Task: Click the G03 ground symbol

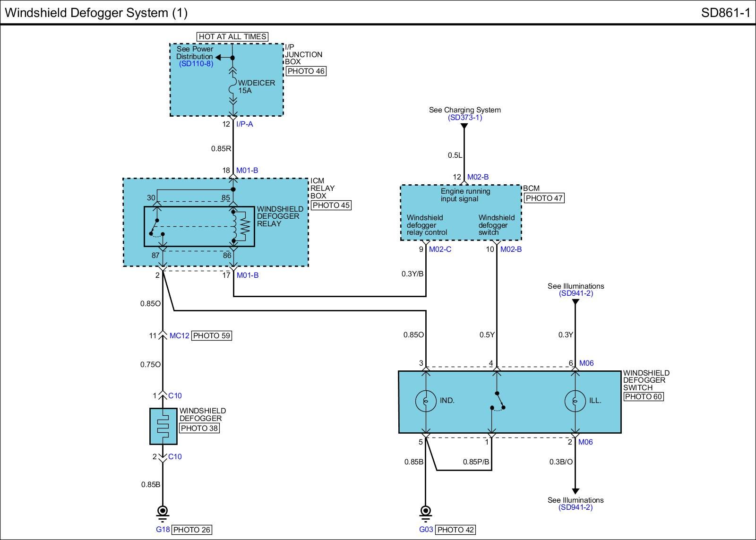Action: pyautogui.click(x=425, y=512)
